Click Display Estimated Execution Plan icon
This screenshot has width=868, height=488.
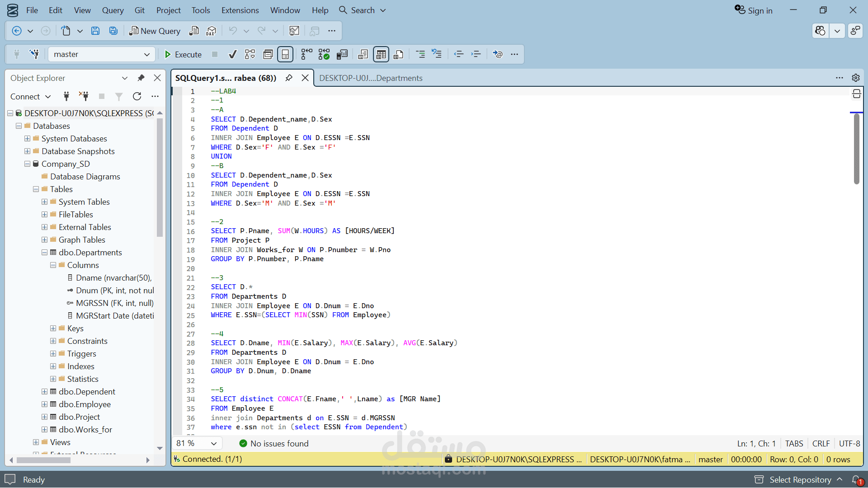coord(250,54)
